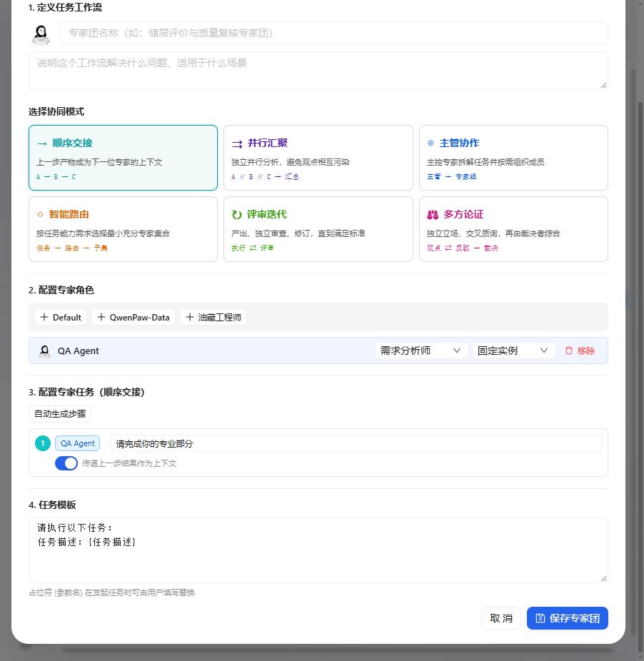Click the plus icon beside 油藏工程师
The height and width of the screenshot is (661, 644).
[x=190, y=317]
